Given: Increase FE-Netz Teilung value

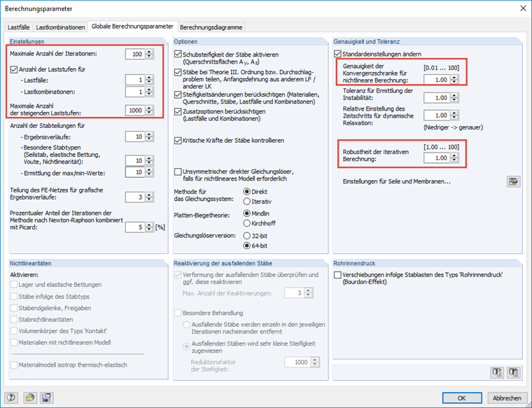Looking at the screenshot, I should coord(149,195).
